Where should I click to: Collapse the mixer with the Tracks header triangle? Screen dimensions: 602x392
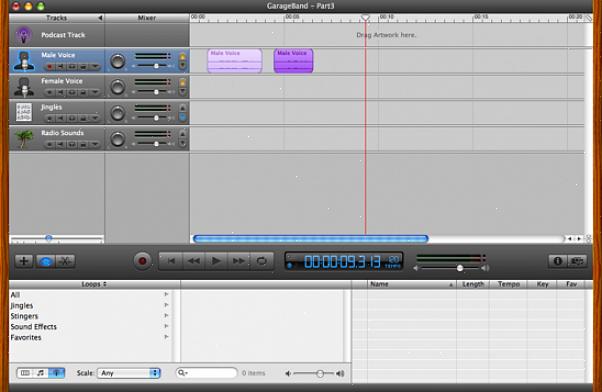pyautogui.click(x=100, y=18)
